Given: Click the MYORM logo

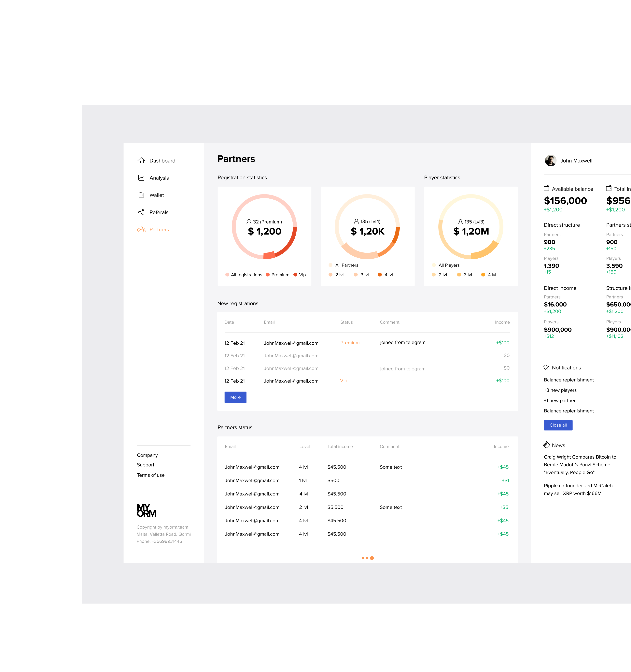Looking at the screenshot, I should coord(146,510).
